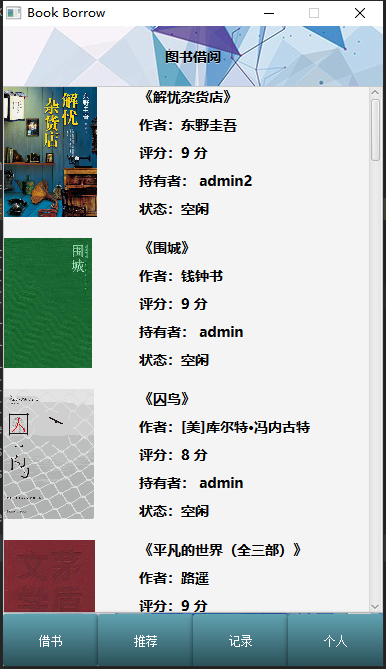The image size is (386, 669).
Task: Minimize the Book Borrow window
Action: (269, 13)
